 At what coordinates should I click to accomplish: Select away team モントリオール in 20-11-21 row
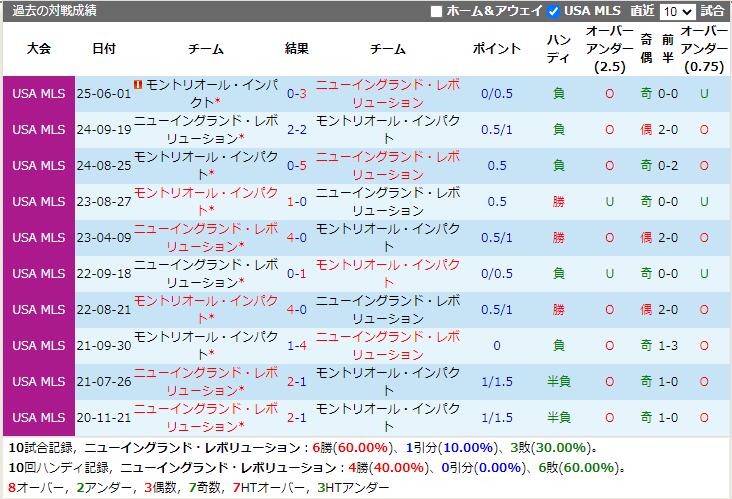[x=387, y=417]
